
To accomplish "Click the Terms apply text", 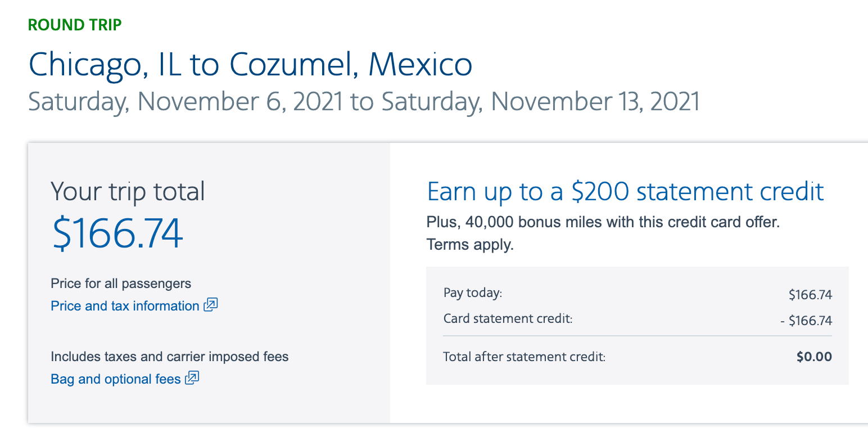I will tap(470, 245).
